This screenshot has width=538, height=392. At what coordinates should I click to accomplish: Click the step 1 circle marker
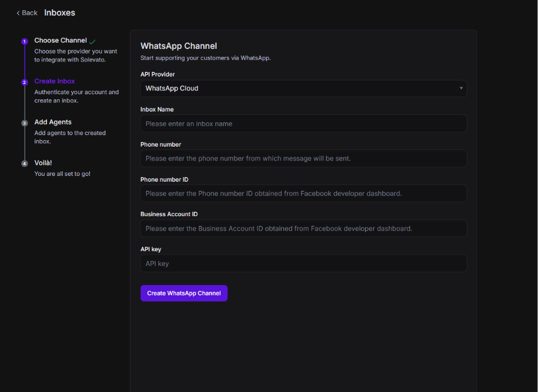coord(24,41)
